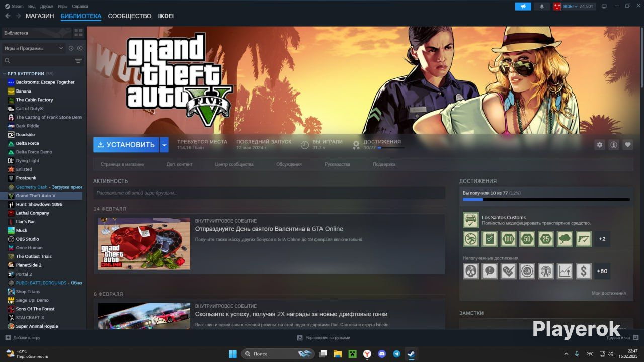
Task: Open the Windows Start menu
Action: click(233, 354)
